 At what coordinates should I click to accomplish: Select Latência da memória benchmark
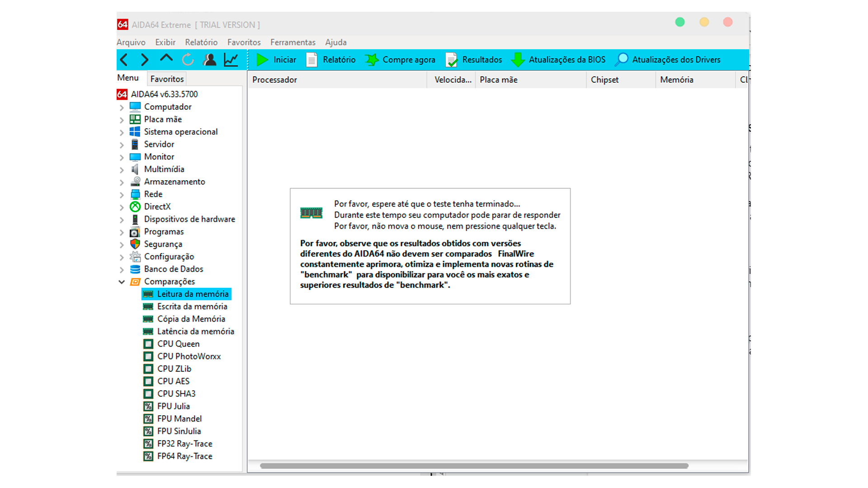coord(189,331)
